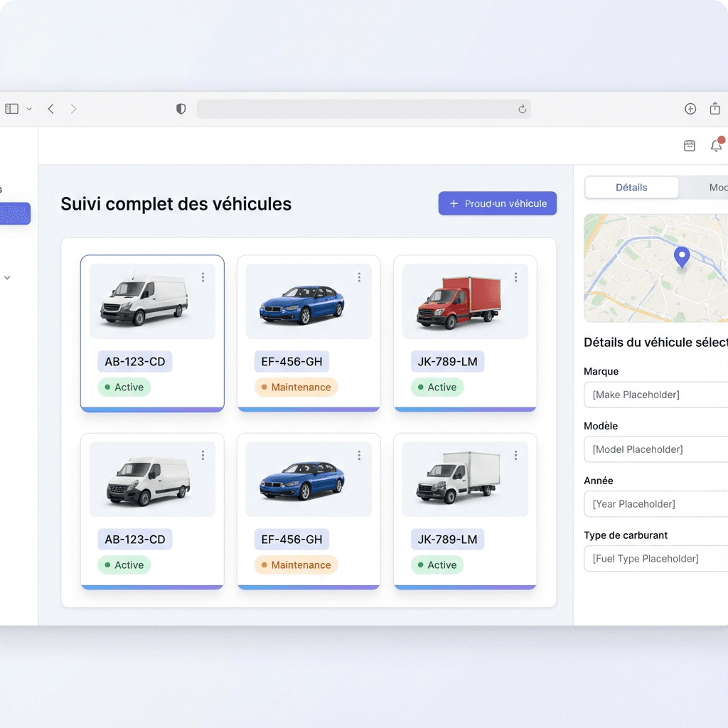Click the page reload icon in address bar
728x728 pixels.
pos(522,109)
